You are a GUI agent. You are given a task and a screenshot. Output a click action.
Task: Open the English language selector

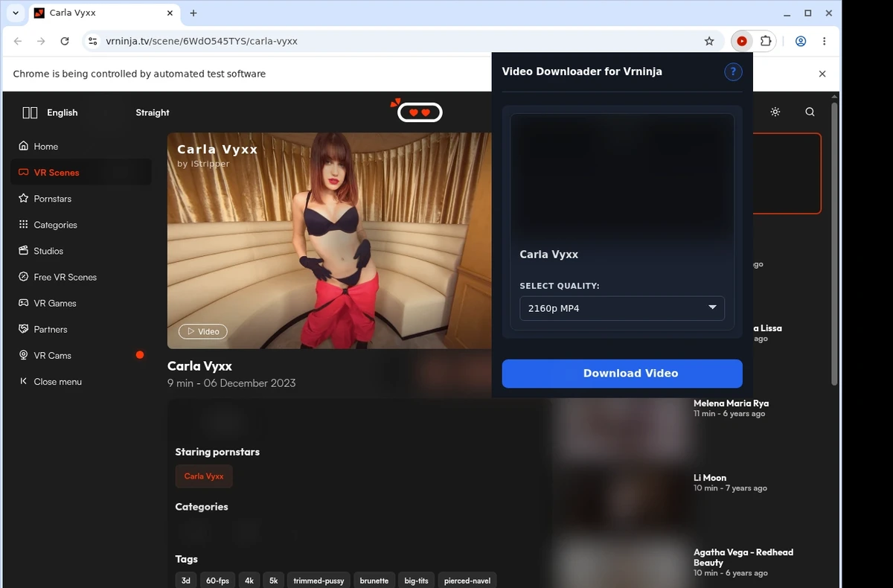63,112
